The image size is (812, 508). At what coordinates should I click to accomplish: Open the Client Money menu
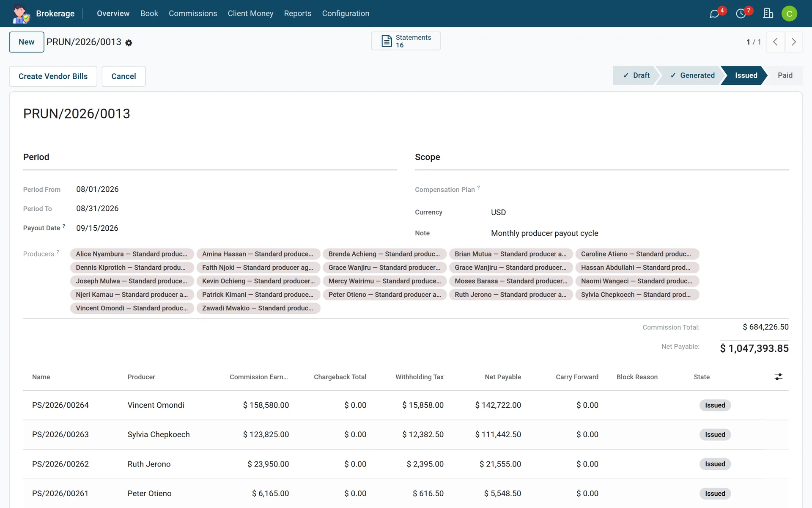(250, 14)
